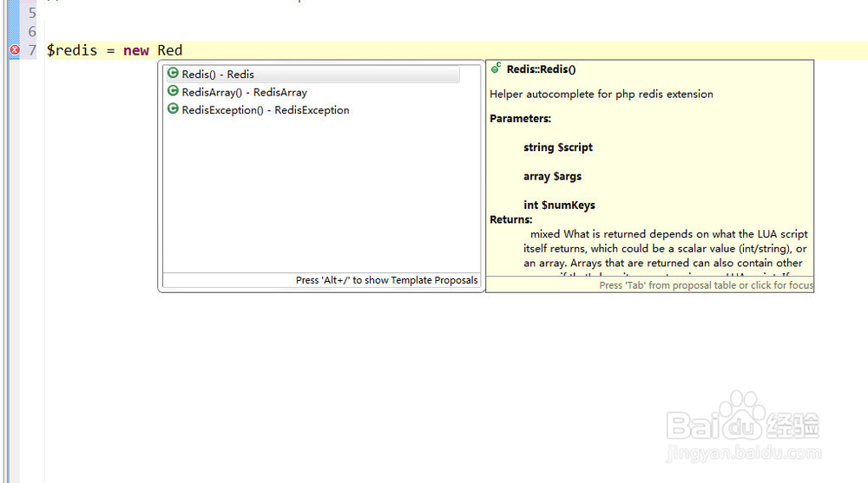Select the RedisArray() - RedisArray proposal
Image resolution: width=868 pixels, height=483 pixels.
tap(312, 92)
